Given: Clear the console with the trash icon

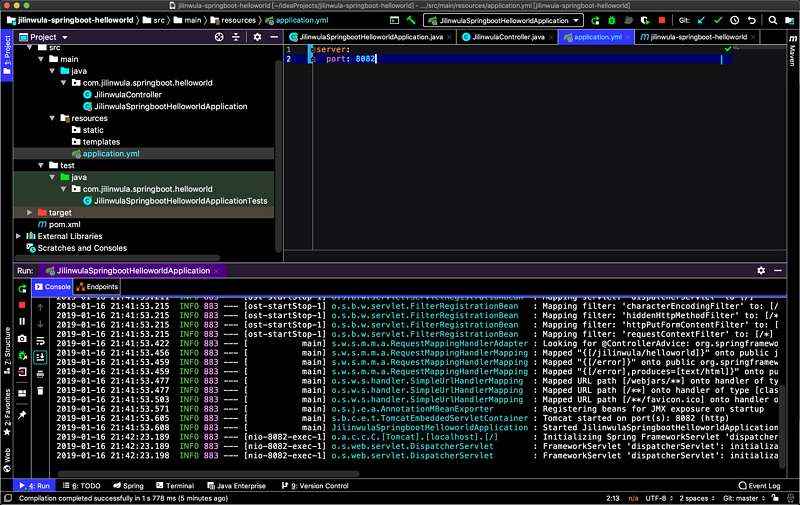Looking at the screenshot, I should (40, 391).
